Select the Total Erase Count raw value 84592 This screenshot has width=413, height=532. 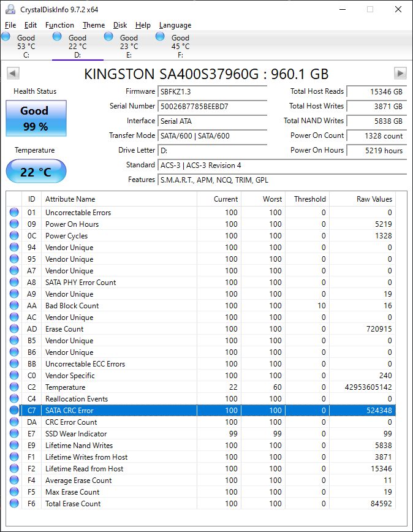[x=381, y=504]
